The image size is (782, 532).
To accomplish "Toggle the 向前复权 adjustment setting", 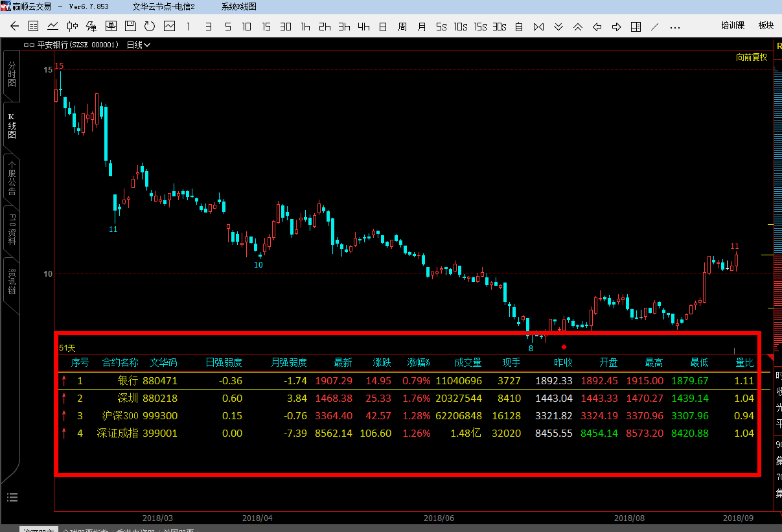I will 752,57.
